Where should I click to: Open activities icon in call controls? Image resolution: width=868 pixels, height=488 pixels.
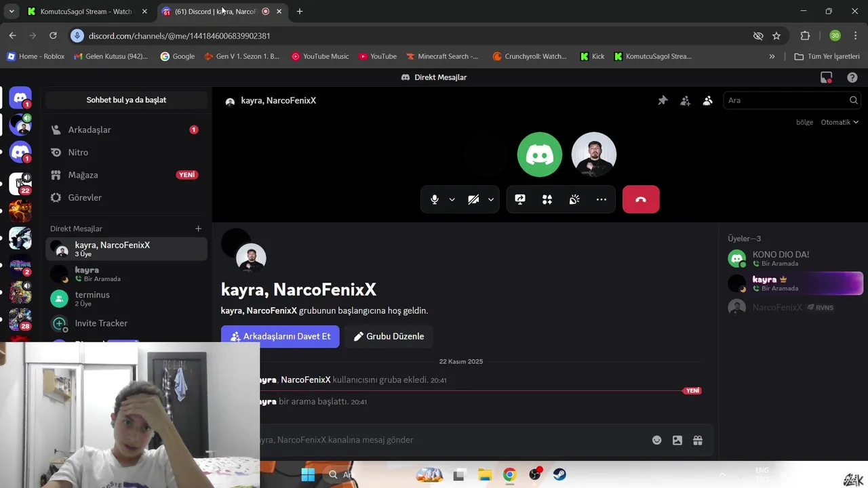(547, 199)
